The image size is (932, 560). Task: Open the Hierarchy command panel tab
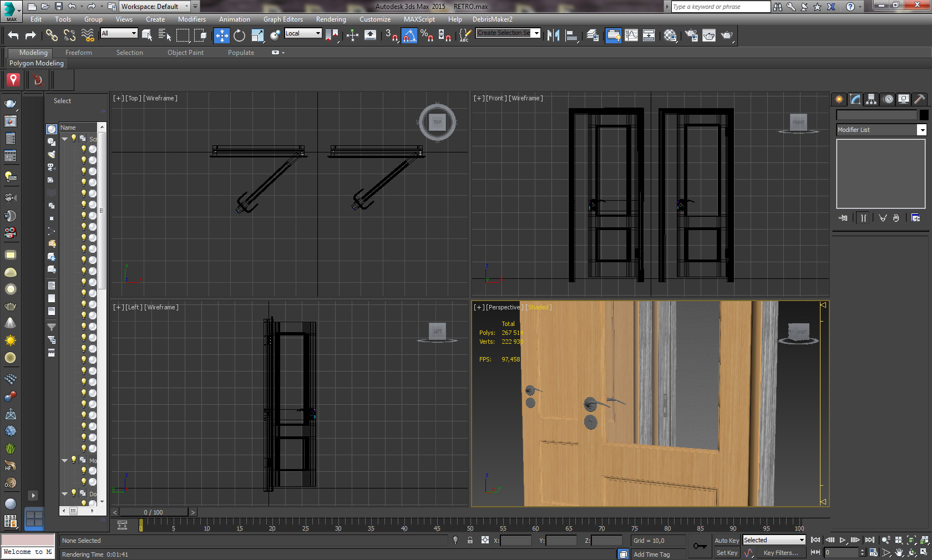pyautogui.click(x=871, y=99)
